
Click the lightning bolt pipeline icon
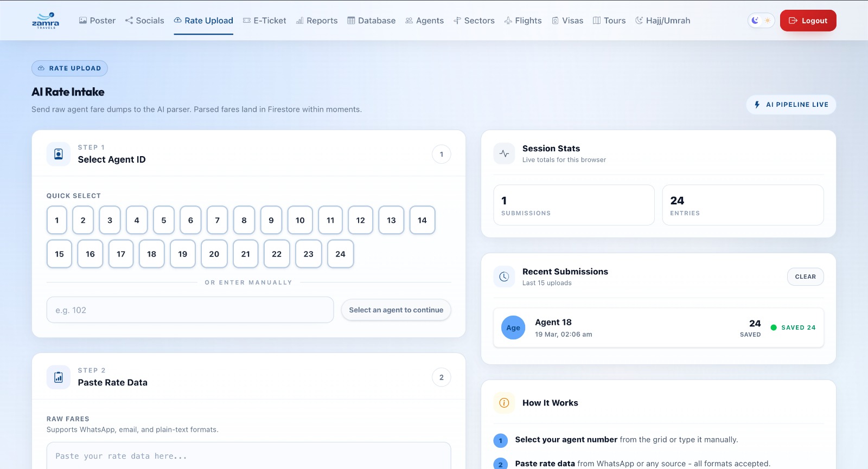(757, 105)
